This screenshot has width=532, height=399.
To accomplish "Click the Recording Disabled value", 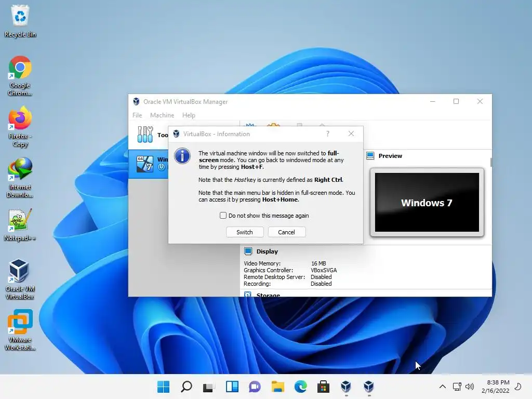I will (321, 284).
